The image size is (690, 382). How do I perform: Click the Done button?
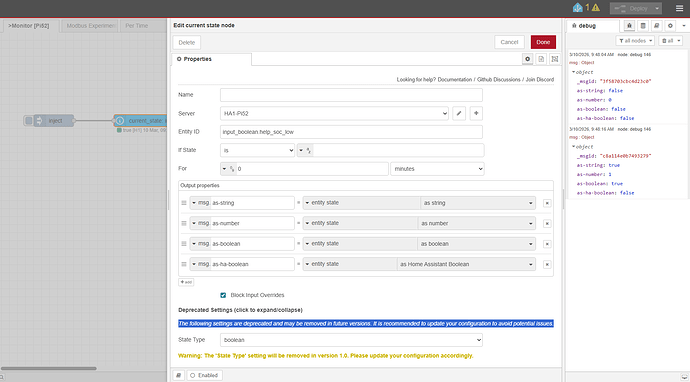(x=543, y=42)
